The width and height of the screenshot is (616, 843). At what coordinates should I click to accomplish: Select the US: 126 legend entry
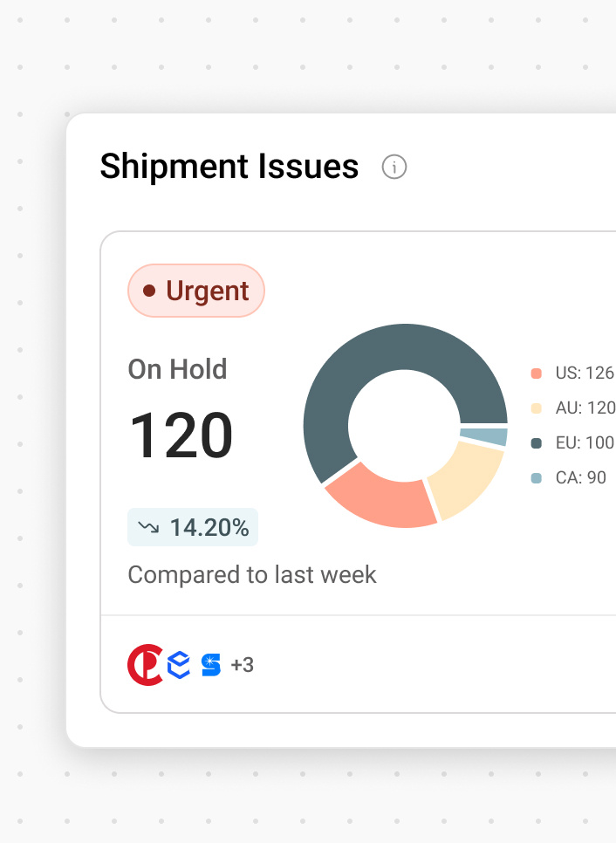[x=574, y=374]
